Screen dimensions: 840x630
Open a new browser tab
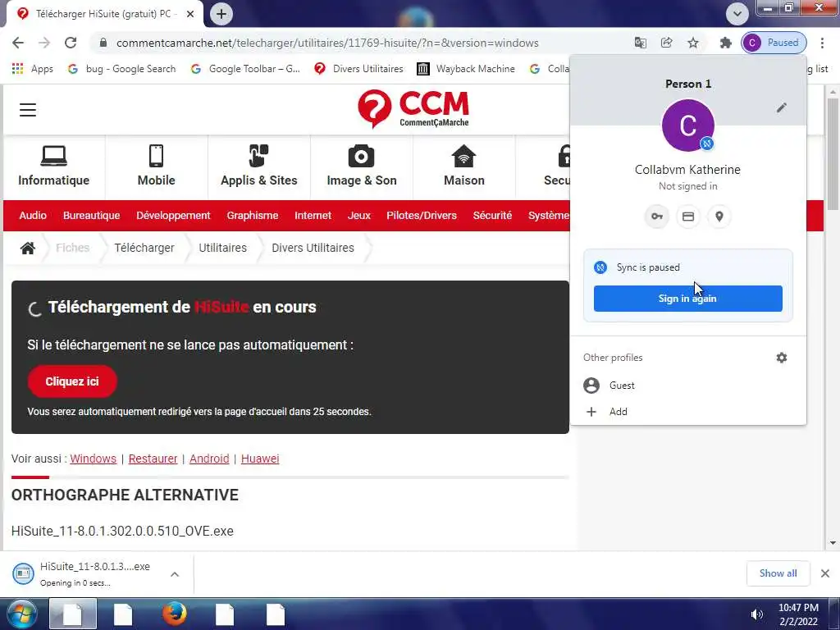click(x=221, y=14)
